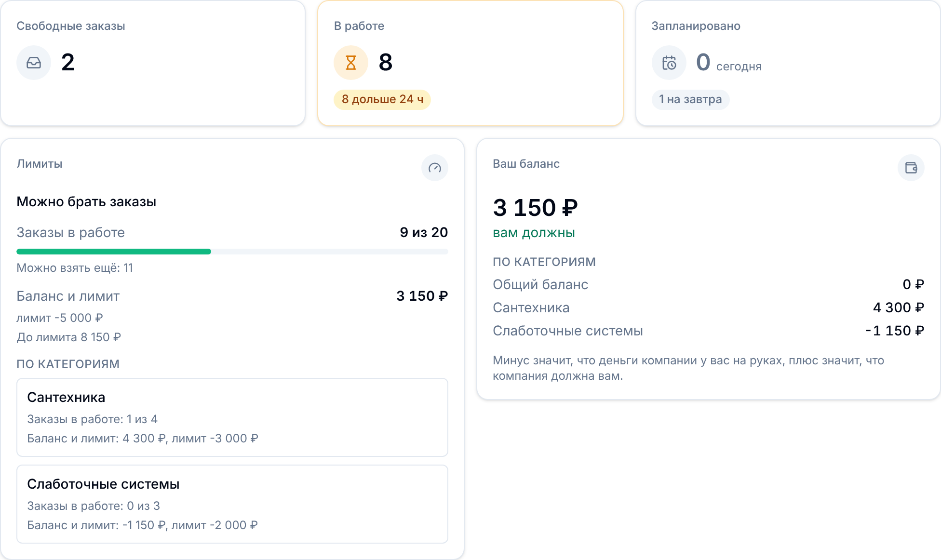941x560 pixels.
Task: Click the '8 дольше 24 ч' badge
Action: click(382, 99)
